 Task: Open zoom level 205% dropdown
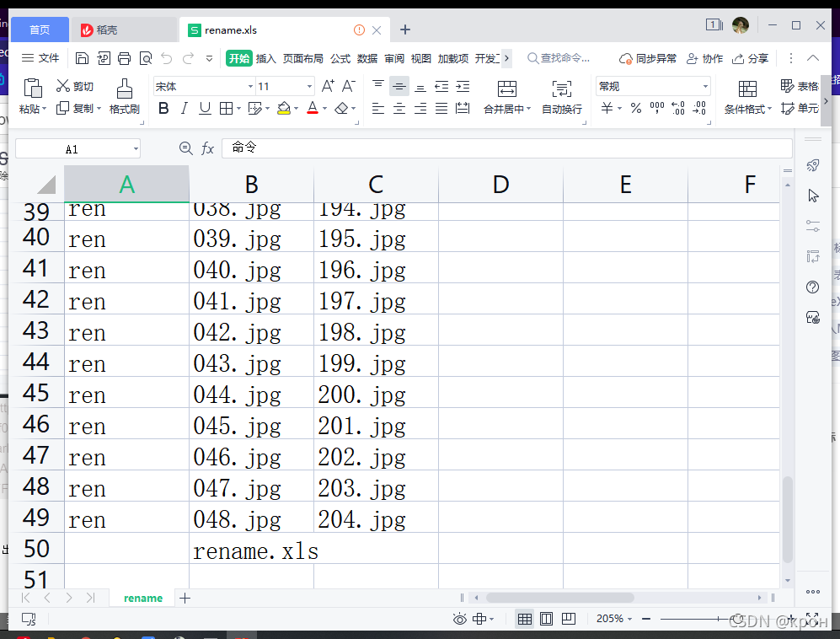[614, 619]
